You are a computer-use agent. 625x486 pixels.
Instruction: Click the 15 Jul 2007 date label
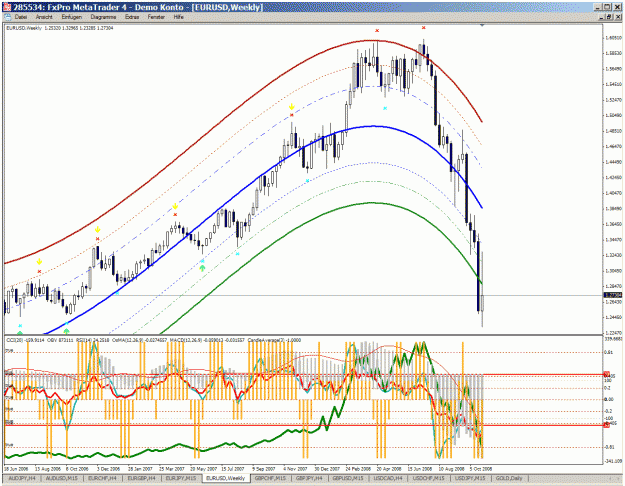(233, 469)
